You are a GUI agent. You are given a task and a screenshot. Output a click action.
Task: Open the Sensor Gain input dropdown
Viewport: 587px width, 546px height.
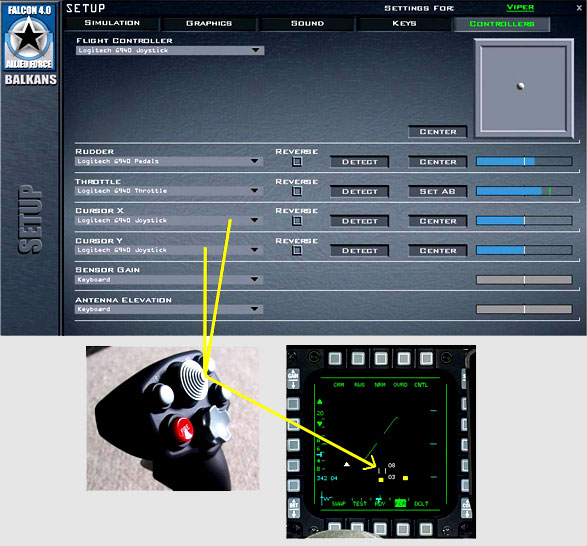(169, 279)
